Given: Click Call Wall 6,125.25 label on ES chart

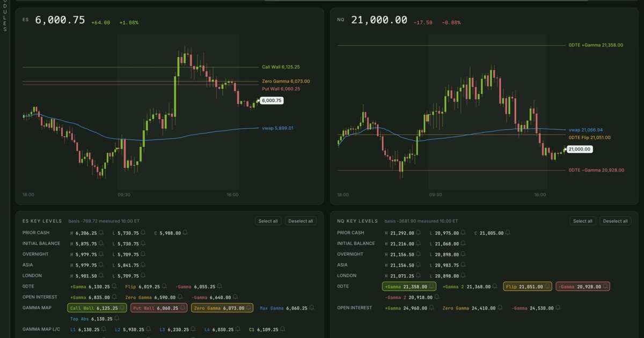Looking at the screenshot, I should point(281,67).
